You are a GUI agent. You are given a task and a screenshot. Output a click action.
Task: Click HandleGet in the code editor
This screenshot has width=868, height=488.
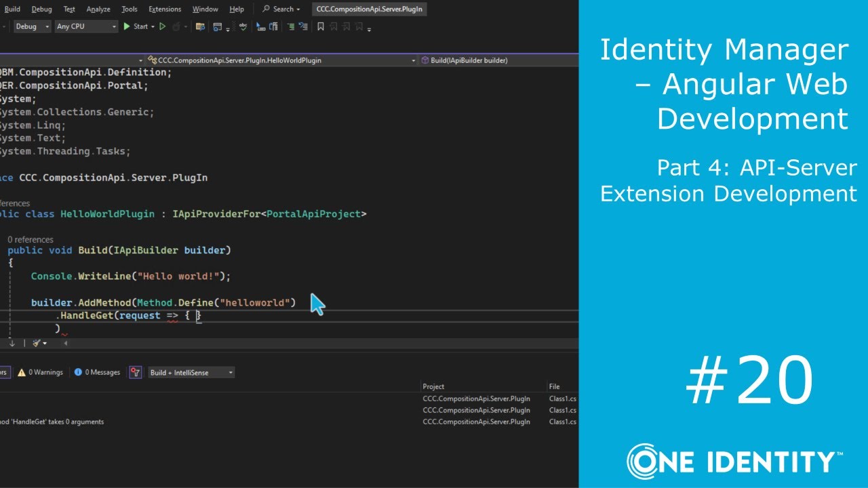click(x=87, y=315)
